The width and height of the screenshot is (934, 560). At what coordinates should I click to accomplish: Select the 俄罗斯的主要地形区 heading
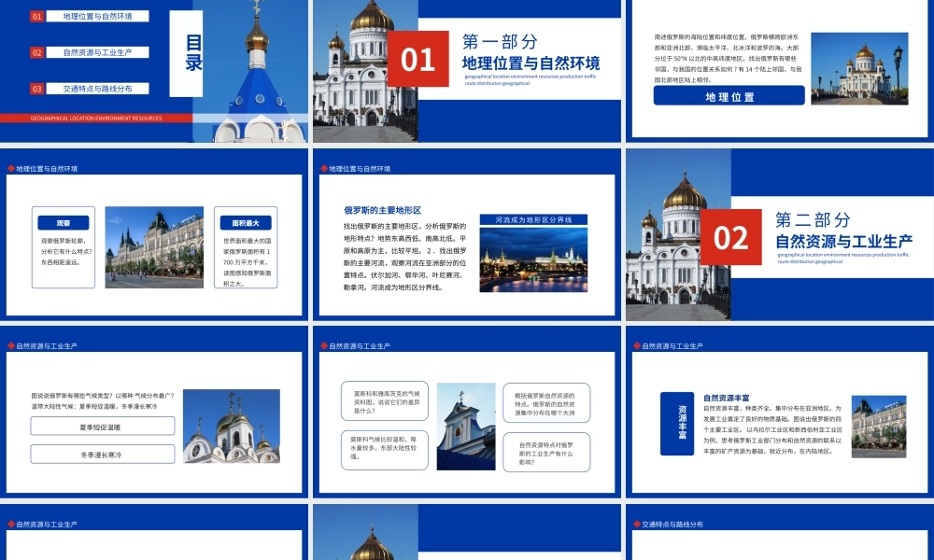click(382, 210)
